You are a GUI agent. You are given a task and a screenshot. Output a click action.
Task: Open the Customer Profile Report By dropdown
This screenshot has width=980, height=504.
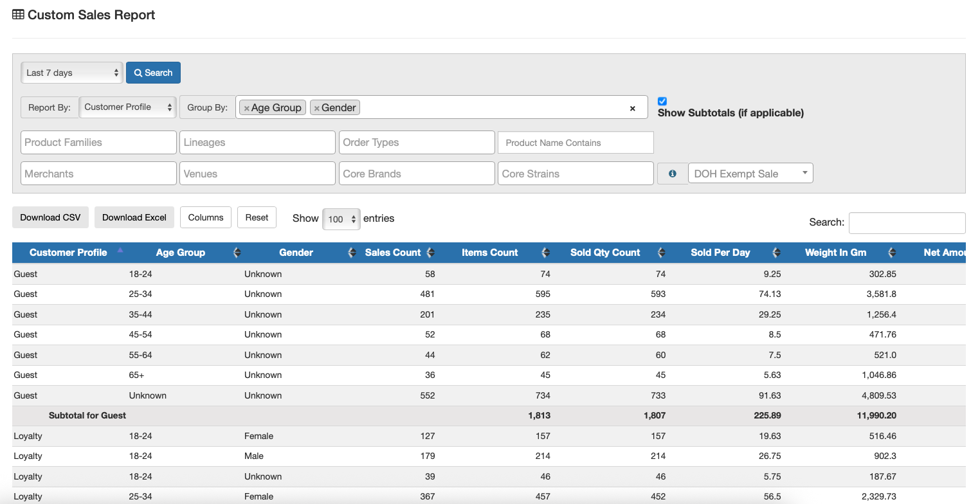[x=127, y=107]
